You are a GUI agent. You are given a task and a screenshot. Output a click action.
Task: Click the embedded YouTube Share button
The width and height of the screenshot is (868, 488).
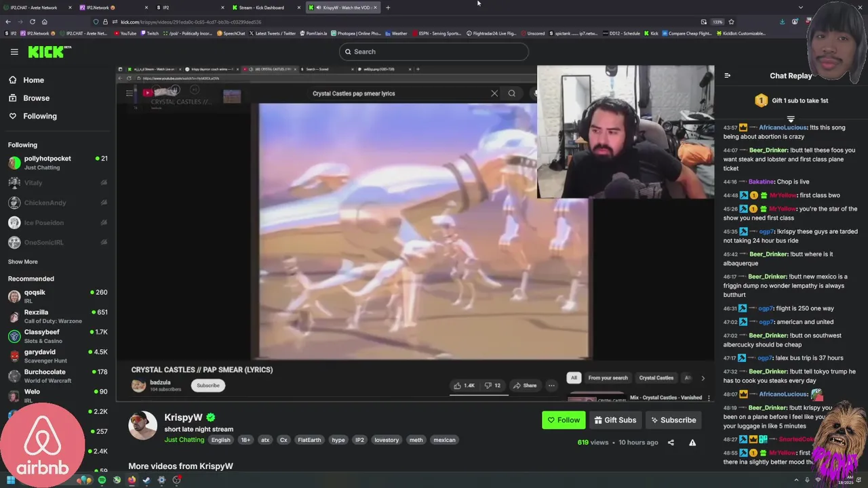click(x=525, y=386)
